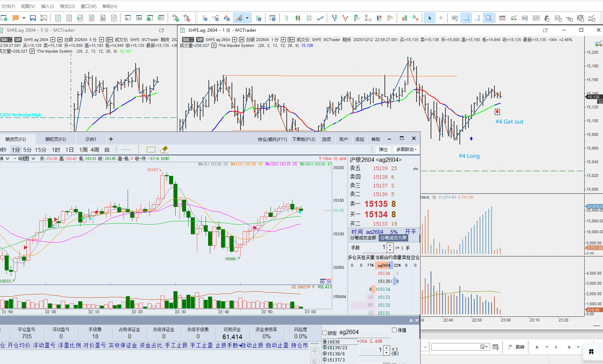603x364 pixels.
Task: Select the 15分 timeframe toggle
Action: click(40, 150)
